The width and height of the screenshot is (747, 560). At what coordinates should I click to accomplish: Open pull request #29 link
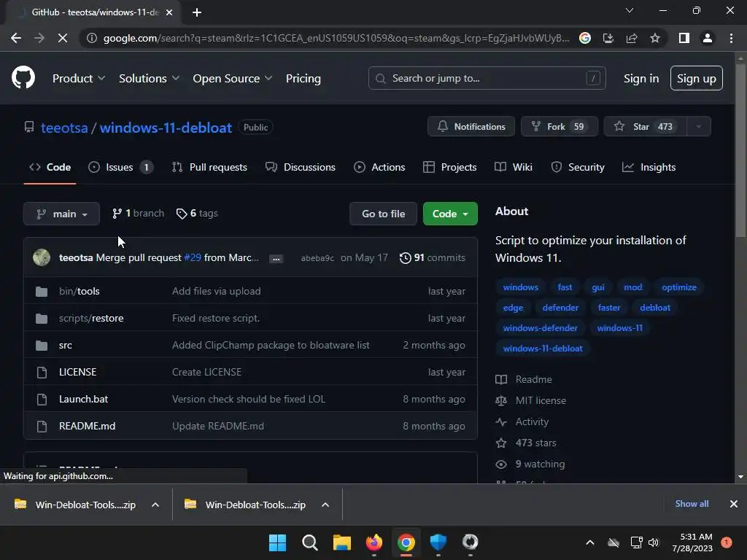pos(193,257)
